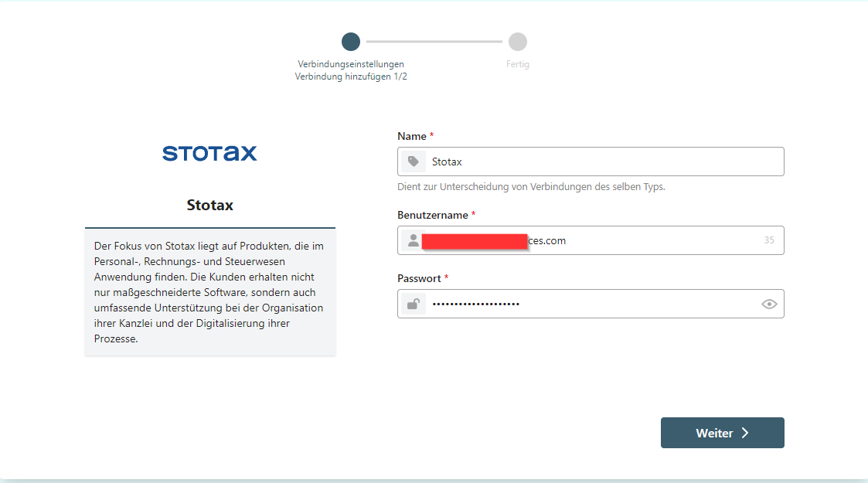Click the 'Verbindungseinstellungen' step label
Image resolution: width=868 pixels, height=483 pixels.
click(351, 64)
